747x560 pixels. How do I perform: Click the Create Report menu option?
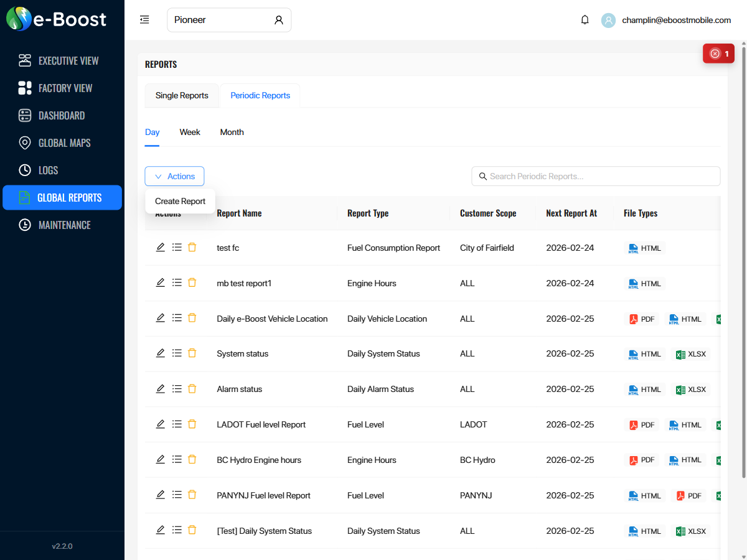pyautogui.click(x=180, y=201)
